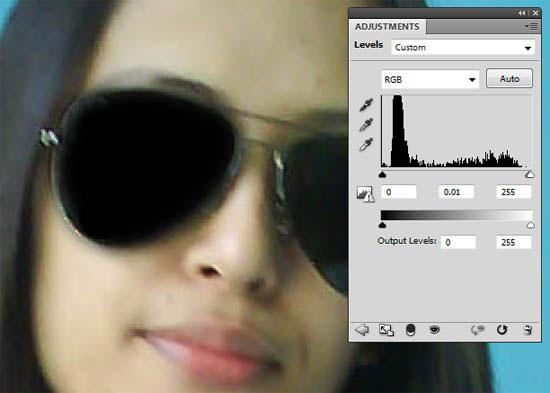Viewport: 550px width, 393px height.
Task: Click the return to adjustment list arrow
Action: (362, 330)
